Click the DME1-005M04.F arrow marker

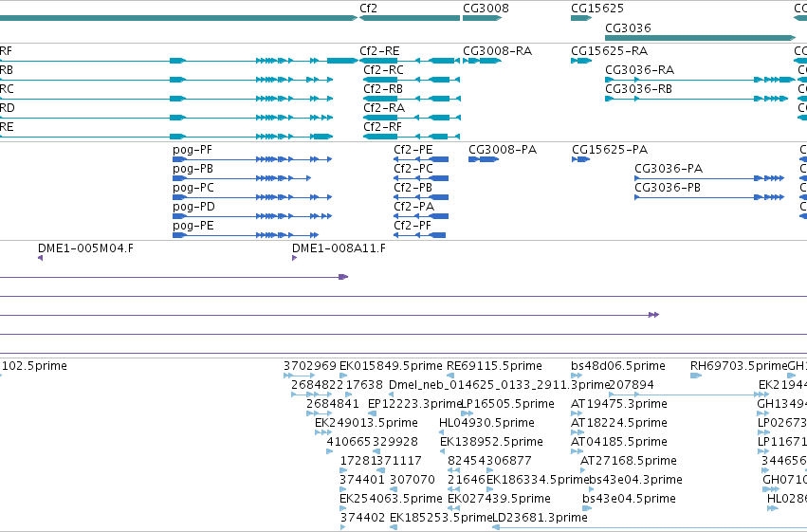pyautogui.click(x=40, y=258)
